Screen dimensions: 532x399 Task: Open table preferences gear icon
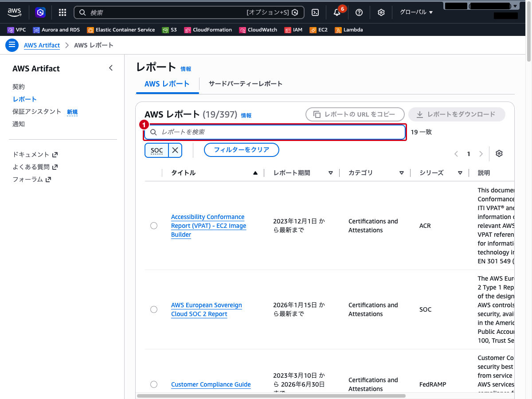[499, 153]
